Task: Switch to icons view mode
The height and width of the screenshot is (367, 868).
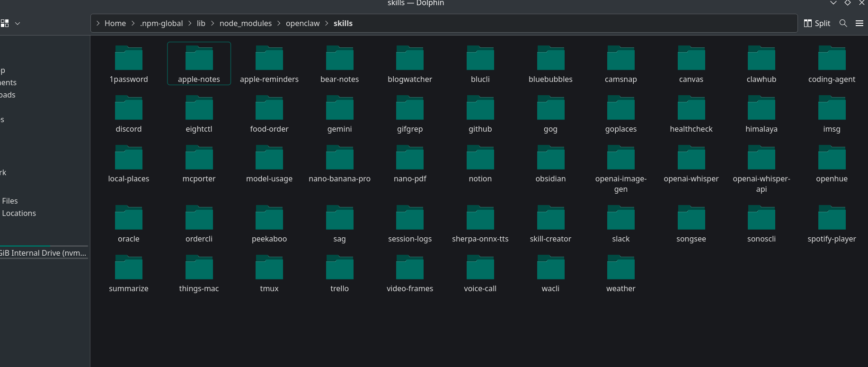Action: [x=5, y=23]
